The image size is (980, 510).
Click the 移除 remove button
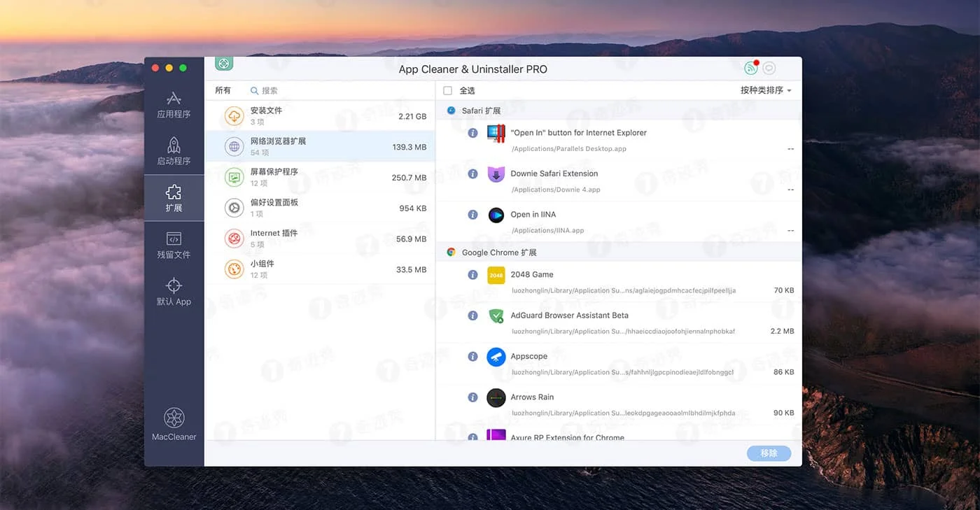point(768,453)
